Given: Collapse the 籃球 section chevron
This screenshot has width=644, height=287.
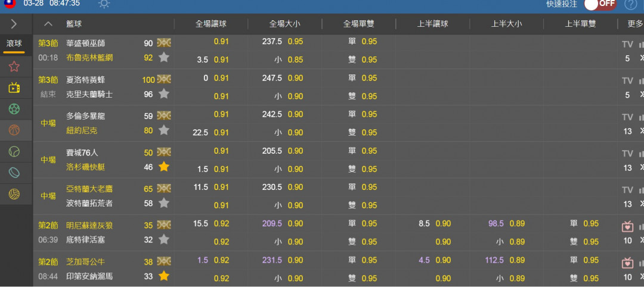Looking at the screenshot, I should click(48, 24).
